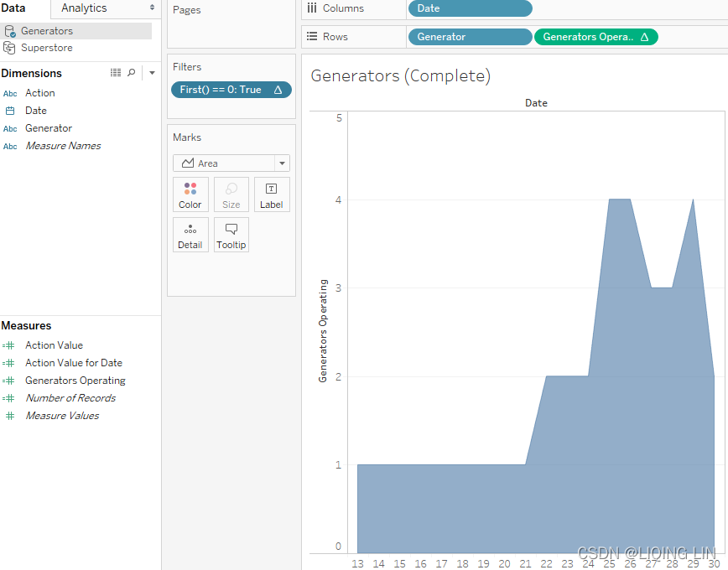Click the Area chart icon in mark type
This screenshot has height=570, width=728.
click(188, 163)
